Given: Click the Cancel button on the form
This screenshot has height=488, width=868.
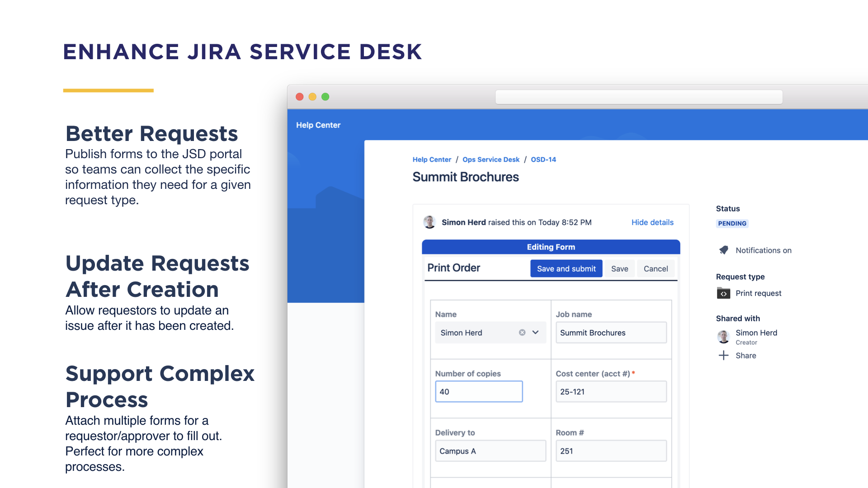Looking at the screenshot, I should click(655, 269).
